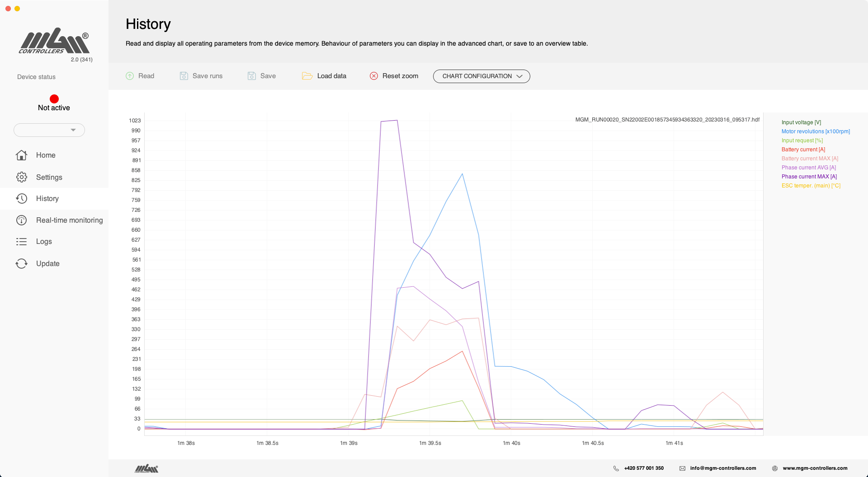Click the globe website icon in footer
Viewport: 868px width, 477px height.
pyautogui.click(x=775, y=468)
